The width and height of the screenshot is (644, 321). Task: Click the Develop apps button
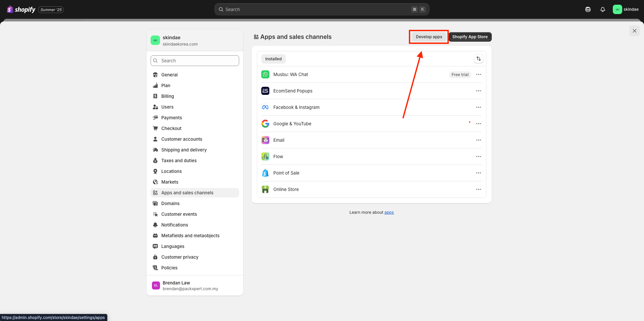coord(429,37)
